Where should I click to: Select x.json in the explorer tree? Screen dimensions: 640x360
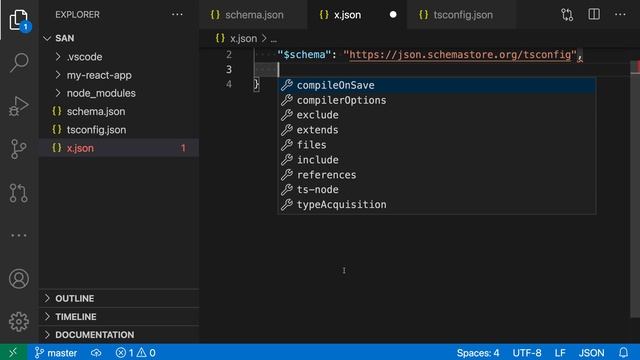tap(119, 148)
